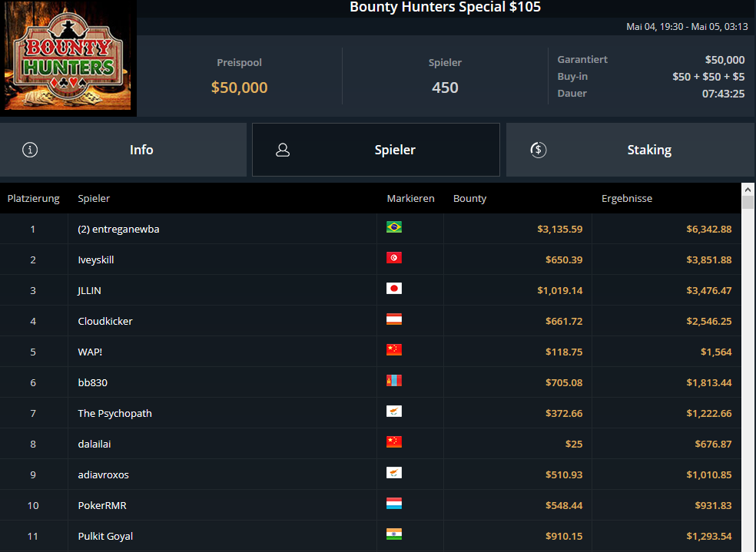Click bounty value $650.39

(564, 260)
